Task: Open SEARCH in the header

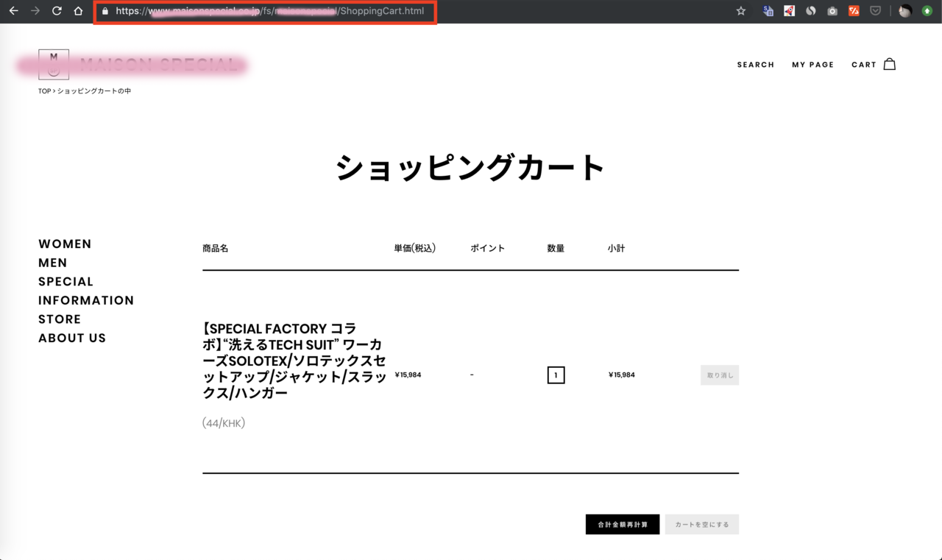Action: (x=756, y=65)
